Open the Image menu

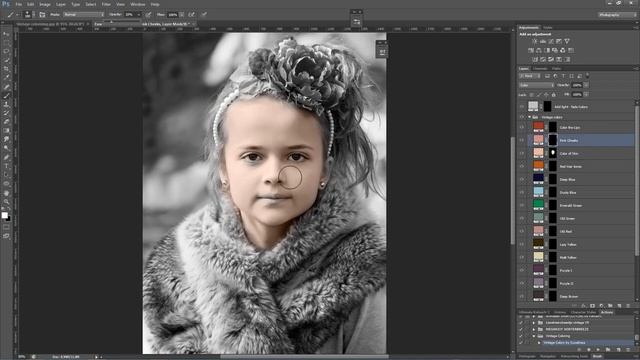[x=45, y=4]
